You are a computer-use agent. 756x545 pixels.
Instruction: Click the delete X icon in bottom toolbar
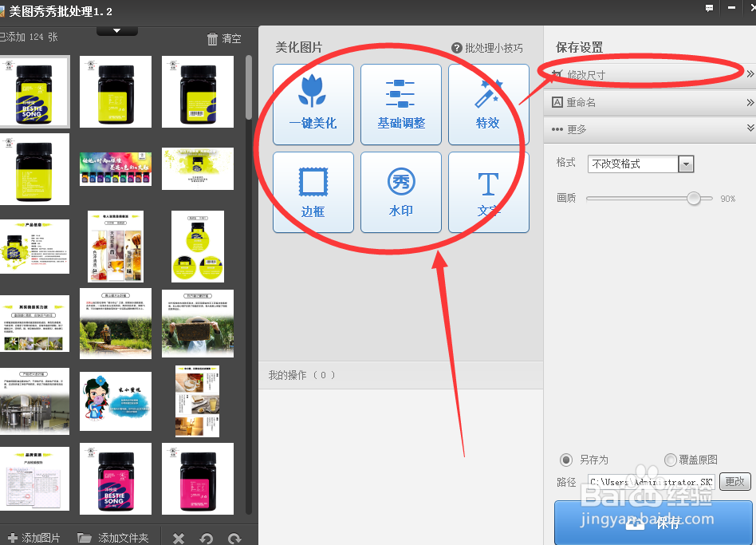pyautogui.click(x=179, y=539)
